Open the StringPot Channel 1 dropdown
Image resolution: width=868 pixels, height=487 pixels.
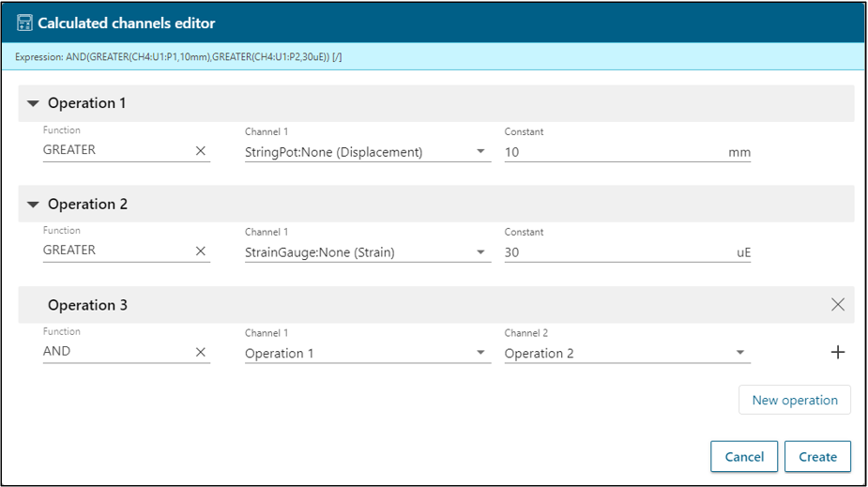[480, 151]
